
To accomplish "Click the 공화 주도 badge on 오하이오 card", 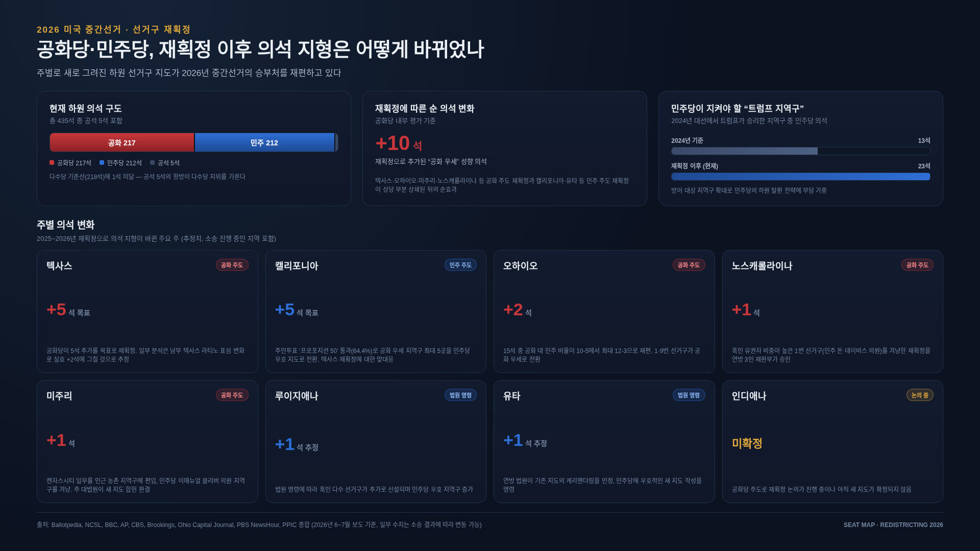I will click(689, 265).
